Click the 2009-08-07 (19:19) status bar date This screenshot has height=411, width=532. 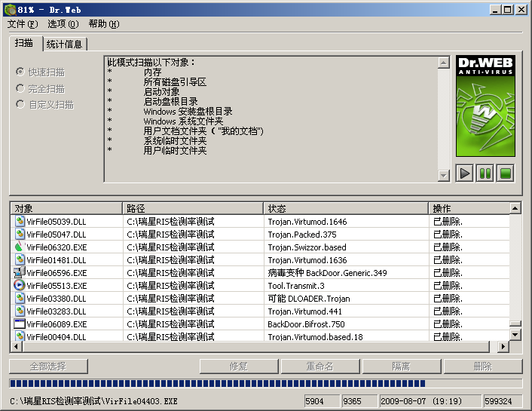coord(430,401)
